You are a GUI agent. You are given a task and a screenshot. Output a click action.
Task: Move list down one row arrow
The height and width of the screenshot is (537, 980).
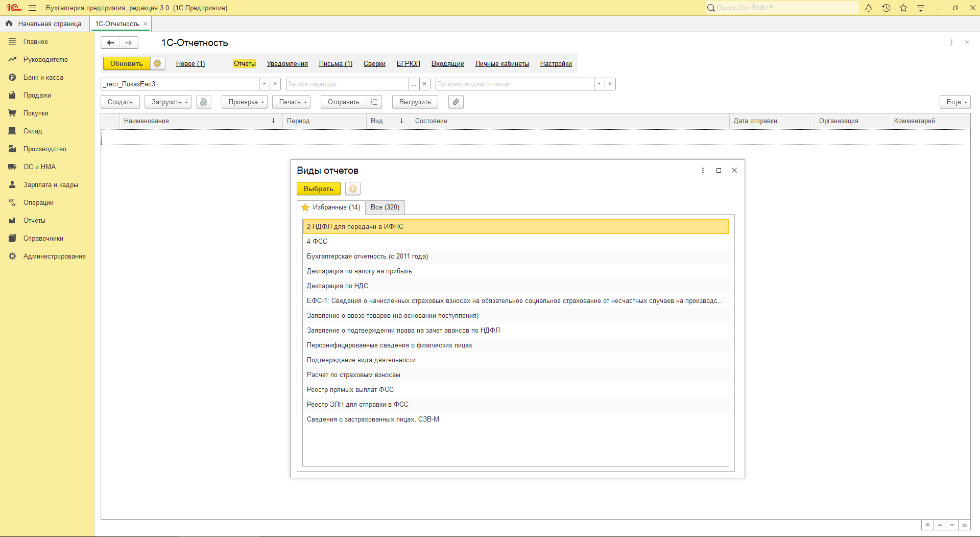[x=952, y=525]
